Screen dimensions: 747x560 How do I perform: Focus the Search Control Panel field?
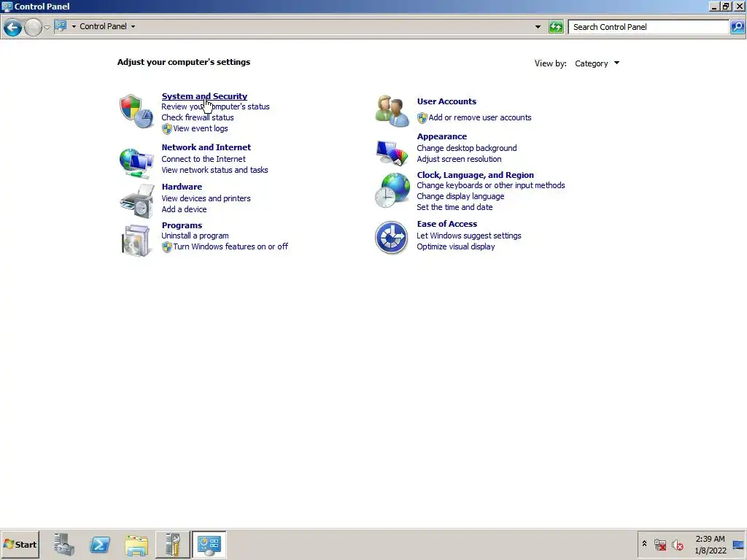click(649, 27)
